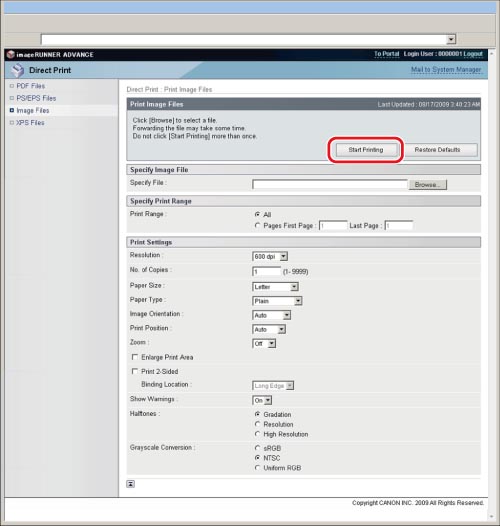Click the return-to-top arrow icon
This screenshot has height=526, width=500.
[131, 484]
